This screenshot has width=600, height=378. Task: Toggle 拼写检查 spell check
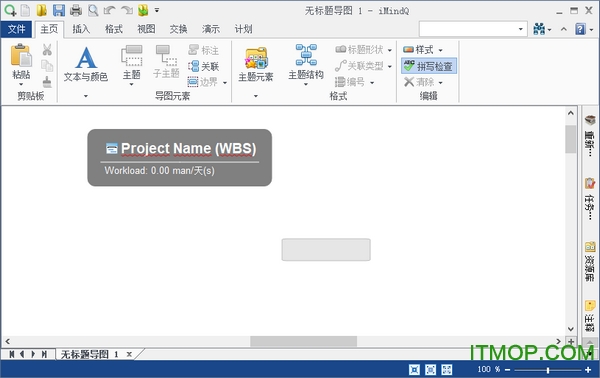coord(429,66)
